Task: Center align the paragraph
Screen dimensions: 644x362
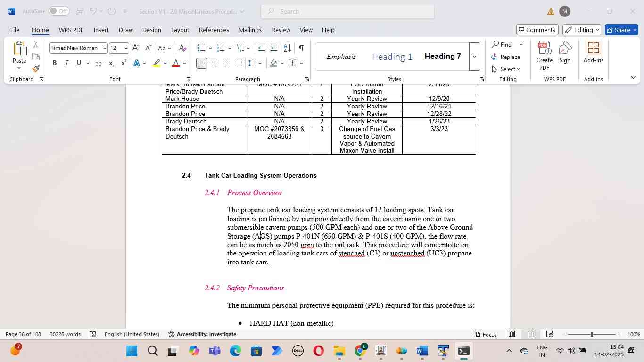Action: (214, 63)
